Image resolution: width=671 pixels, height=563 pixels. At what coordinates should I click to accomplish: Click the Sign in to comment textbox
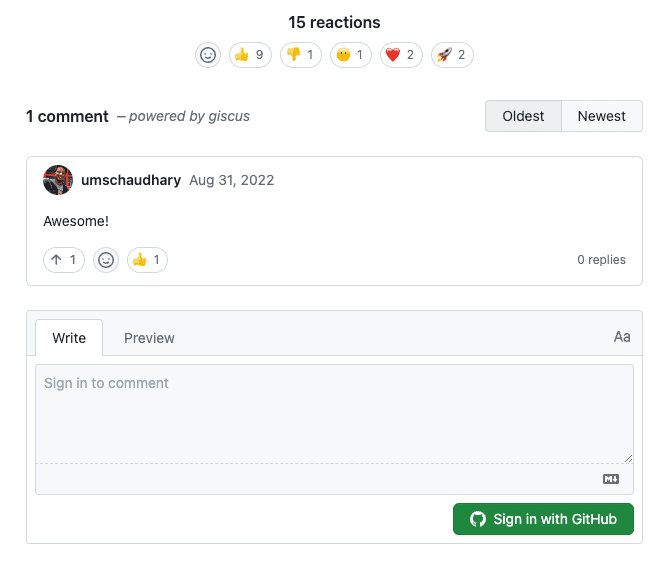(x=334, y=414)
